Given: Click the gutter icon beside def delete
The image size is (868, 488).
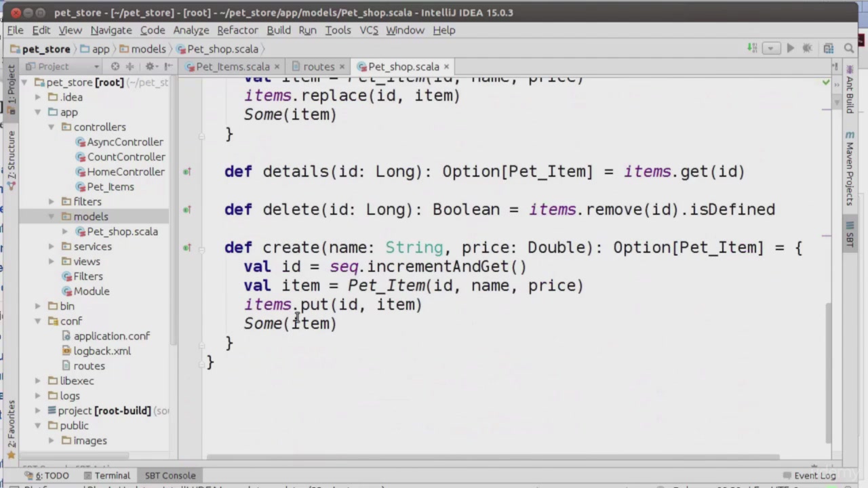Looking at the screenshot, I should 186,209.
